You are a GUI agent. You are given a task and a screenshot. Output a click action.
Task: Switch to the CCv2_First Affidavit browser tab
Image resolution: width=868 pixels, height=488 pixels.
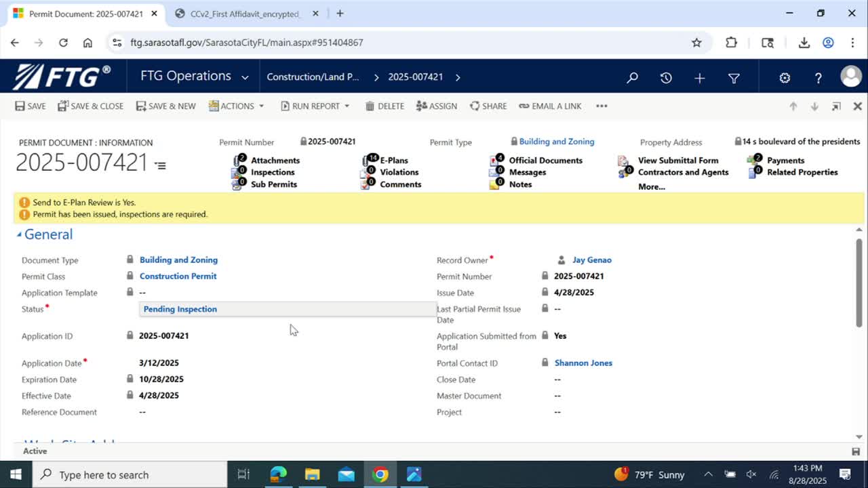[x=245, y=14]
